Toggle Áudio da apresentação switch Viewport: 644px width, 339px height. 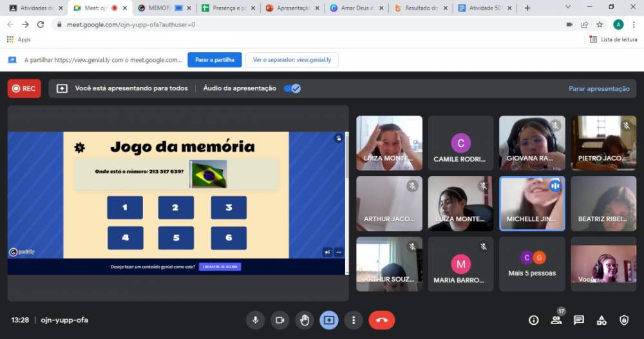(292, 88)
